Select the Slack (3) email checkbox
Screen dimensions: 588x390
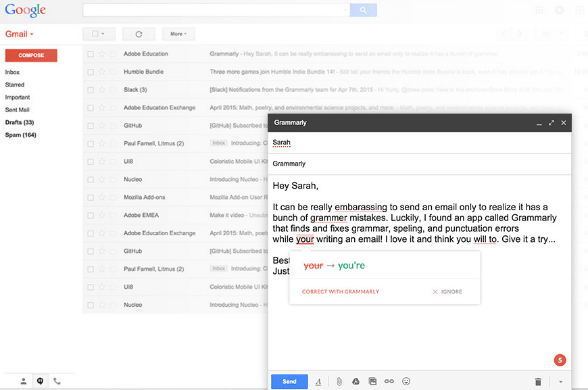tap(91, 90)
